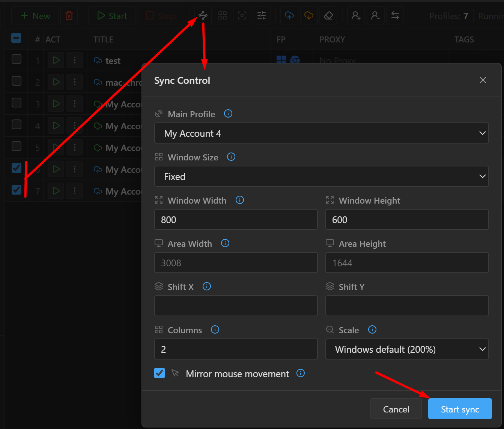
Task: Check the checkbox for row 2
Action: [x=17, y=81]
